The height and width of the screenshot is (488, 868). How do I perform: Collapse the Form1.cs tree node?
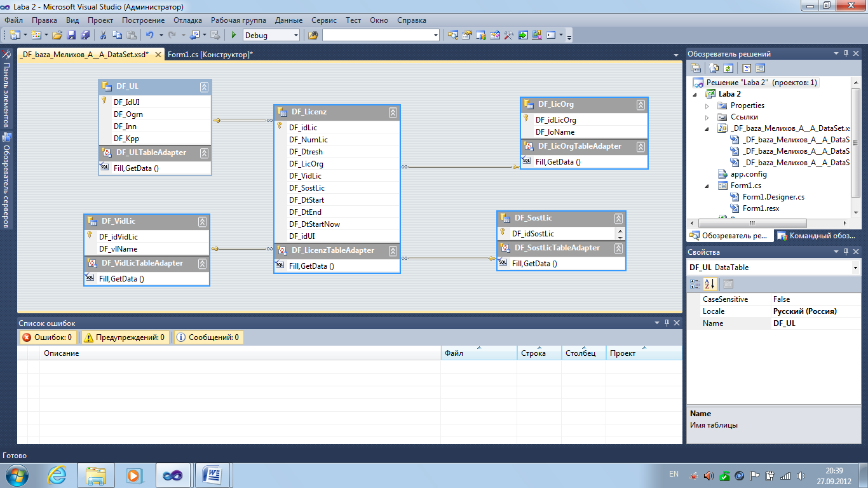click(707, 186)
